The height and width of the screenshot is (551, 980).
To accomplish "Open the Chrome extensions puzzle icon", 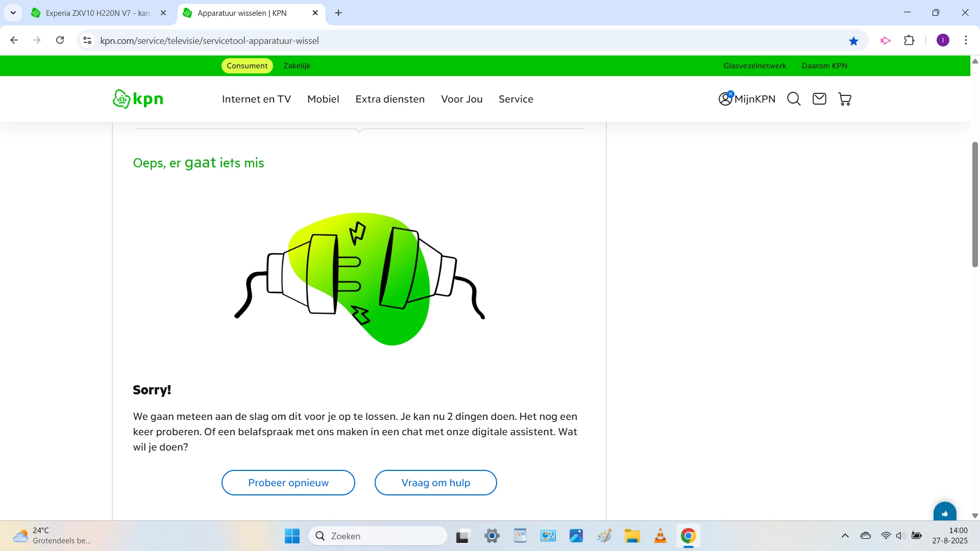I will click(x=909, y=40).
